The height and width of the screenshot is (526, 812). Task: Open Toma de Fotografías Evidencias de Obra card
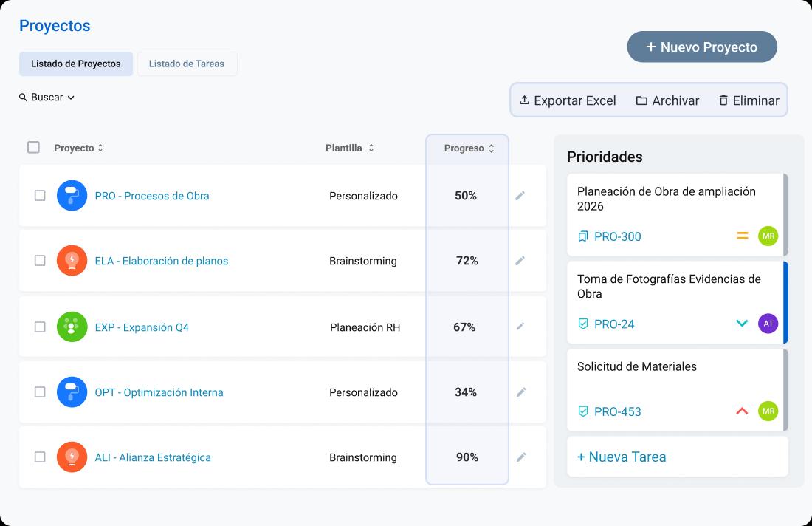coord(678,302)
